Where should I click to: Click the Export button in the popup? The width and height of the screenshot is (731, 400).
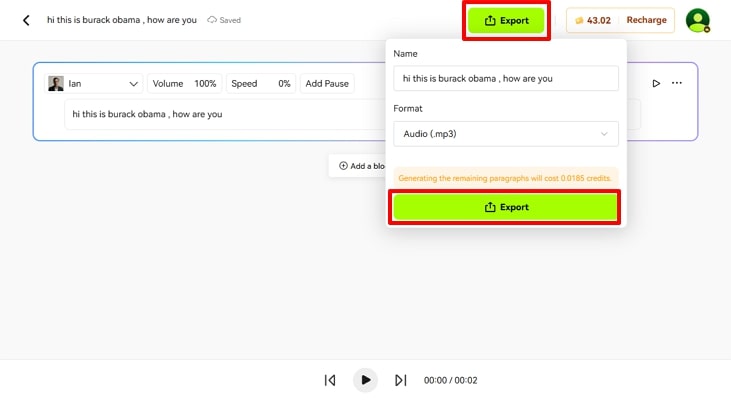505,207
